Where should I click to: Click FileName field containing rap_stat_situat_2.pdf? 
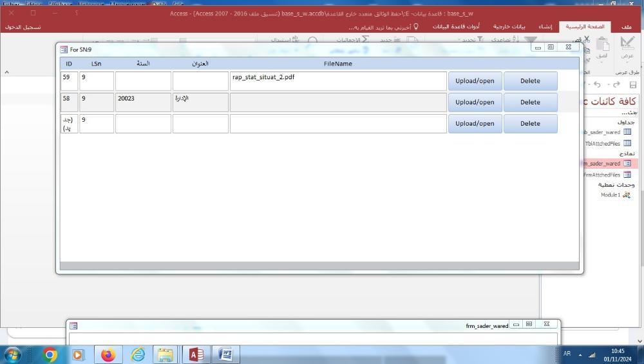pos(338,81)
